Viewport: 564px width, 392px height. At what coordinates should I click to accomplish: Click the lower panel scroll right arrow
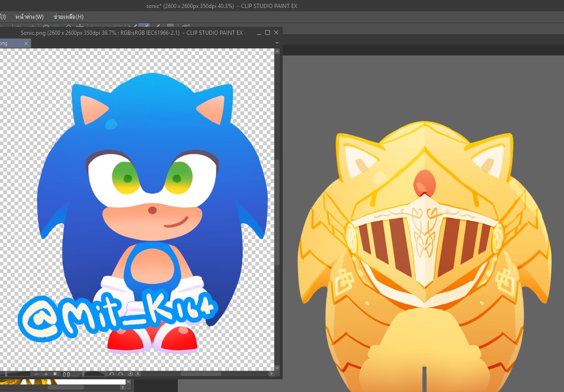pyautogui.click(x=123, y=387)
